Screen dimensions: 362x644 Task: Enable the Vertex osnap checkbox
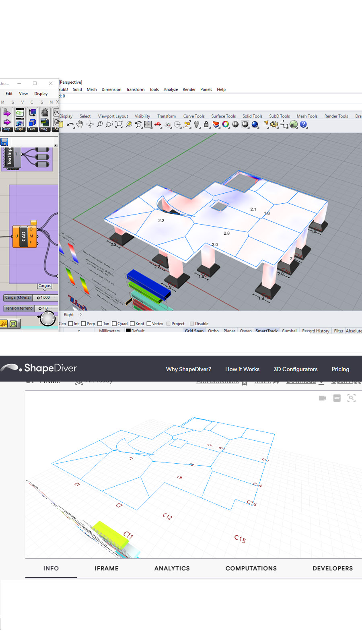point(149,324)
